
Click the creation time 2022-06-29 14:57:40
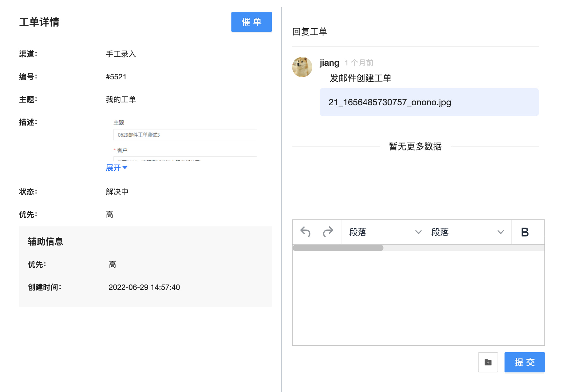144,287
